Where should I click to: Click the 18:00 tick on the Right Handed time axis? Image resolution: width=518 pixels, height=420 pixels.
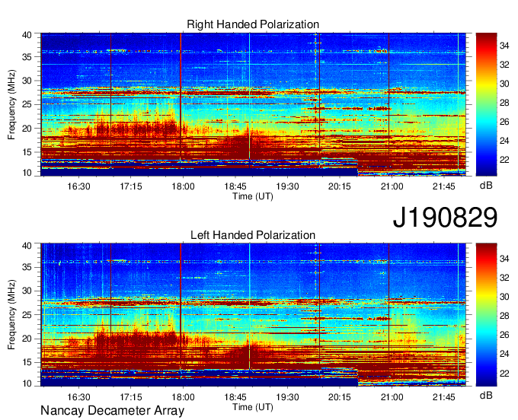183,186
